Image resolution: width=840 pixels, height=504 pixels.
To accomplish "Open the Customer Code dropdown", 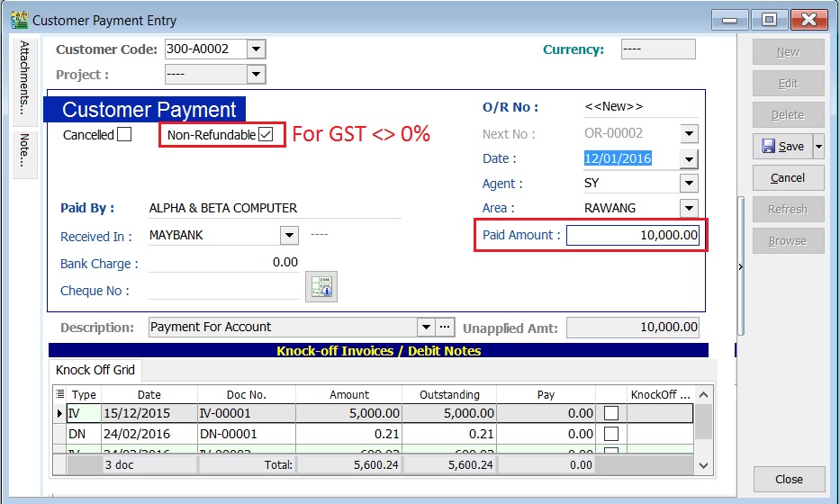I will point(256,49).
